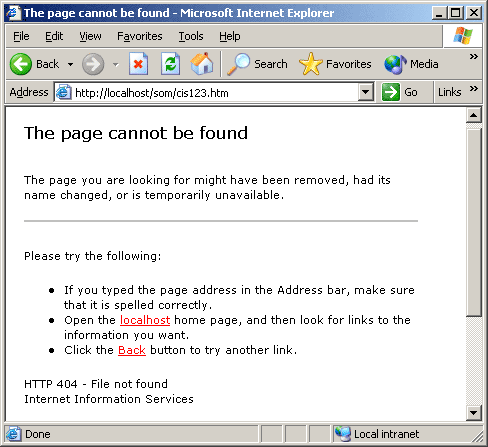This screenshot has height=447, width=488.
Task: Expand the toolbar overflow chevron next to Media
Action: tap(474, 57)
